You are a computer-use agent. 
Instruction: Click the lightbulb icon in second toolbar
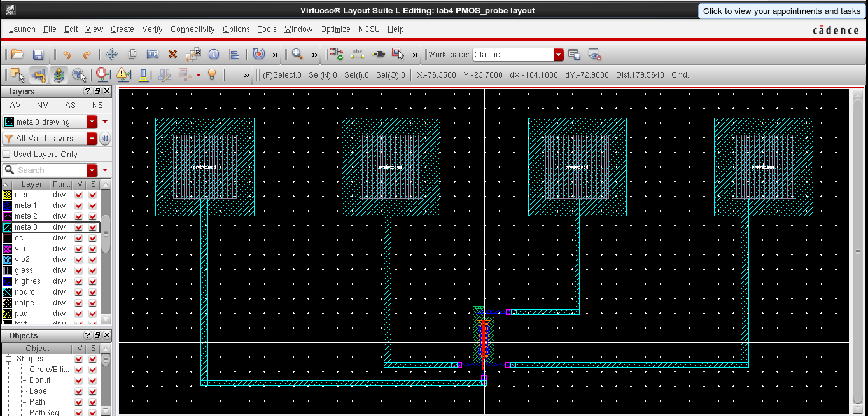coord(213,75)
